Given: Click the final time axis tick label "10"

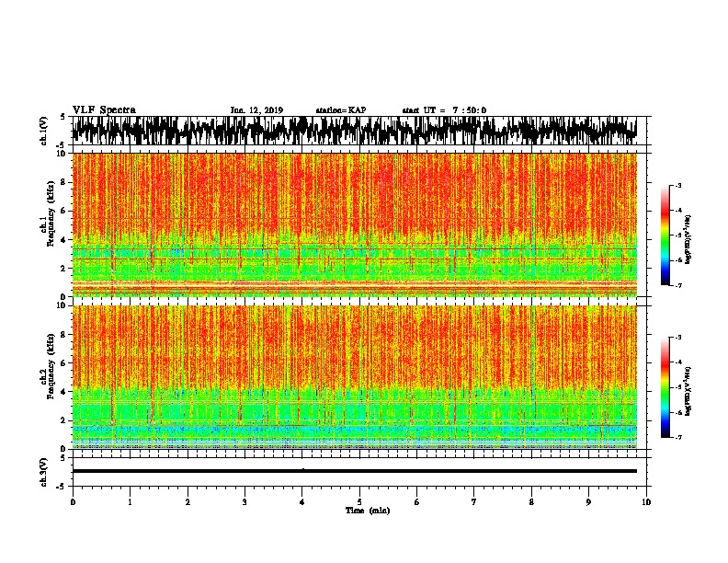Looking at the screenshot, I should point(646,502).
